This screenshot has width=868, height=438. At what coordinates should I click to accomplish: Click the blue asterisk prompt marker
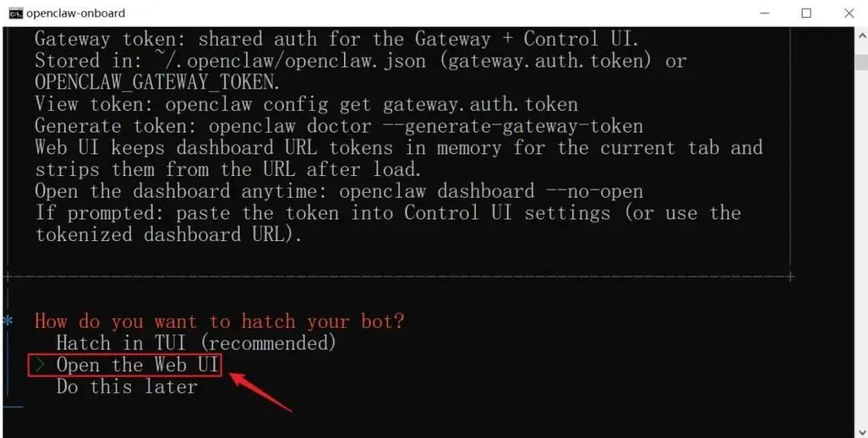(7, 321)
